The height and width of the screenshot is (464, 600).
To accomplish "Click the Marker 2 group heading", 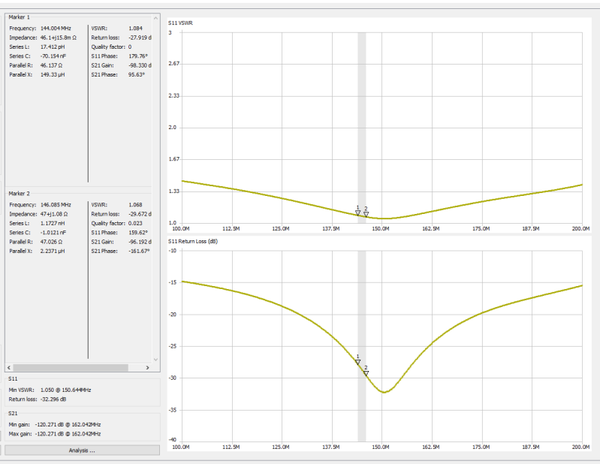I will click(x=19, y=194).
